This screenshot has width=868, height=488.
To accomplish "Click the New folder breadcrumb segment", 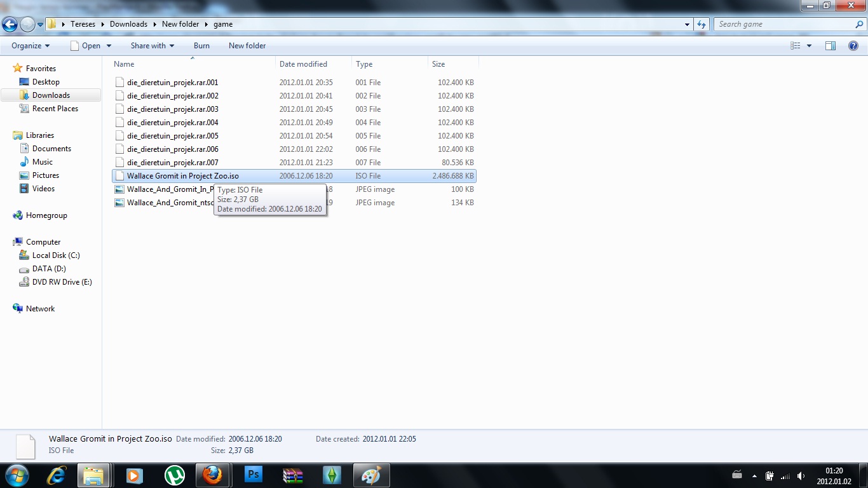I will 180,24.
